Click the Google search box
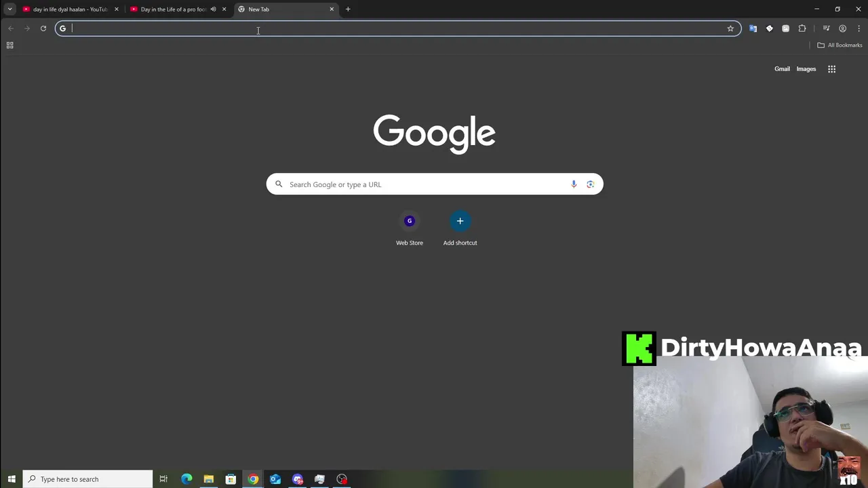Image resolution: width=868 pixels, height=488 pixels. pyautogui.click(x=435, y=184)
